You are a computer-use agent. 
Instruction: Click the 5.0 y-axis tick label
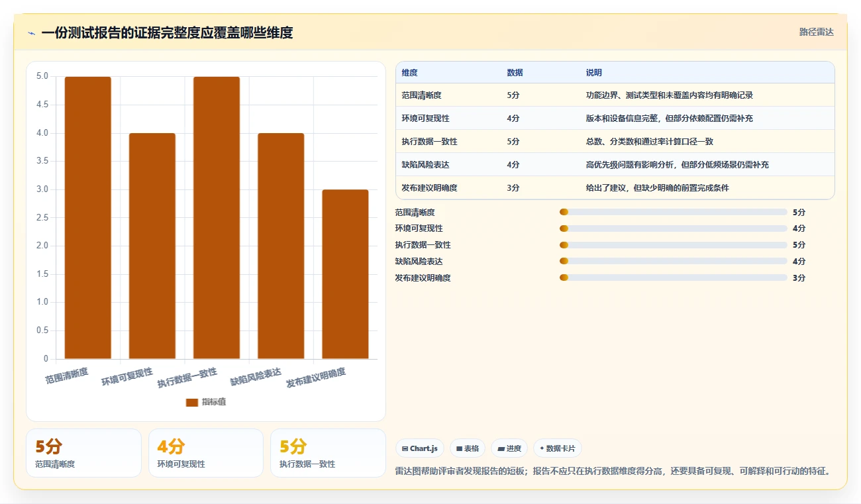point(42,76)
